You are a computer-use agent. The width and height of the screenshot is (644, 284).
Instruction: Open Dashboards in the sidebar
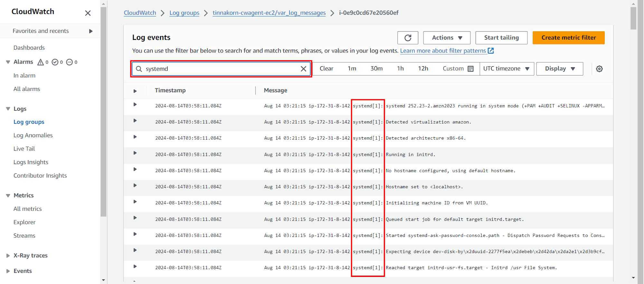[x=29, y=48]
